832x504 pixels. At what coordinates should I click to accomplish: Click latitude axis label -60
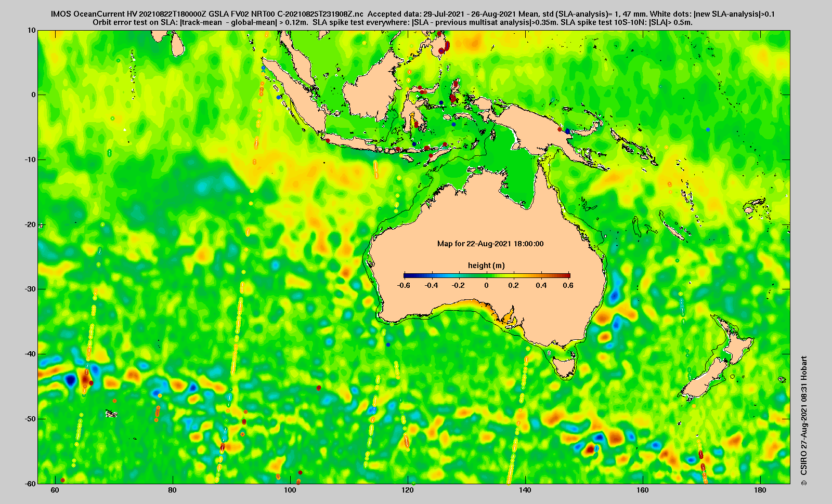click(x=31, y=484)
